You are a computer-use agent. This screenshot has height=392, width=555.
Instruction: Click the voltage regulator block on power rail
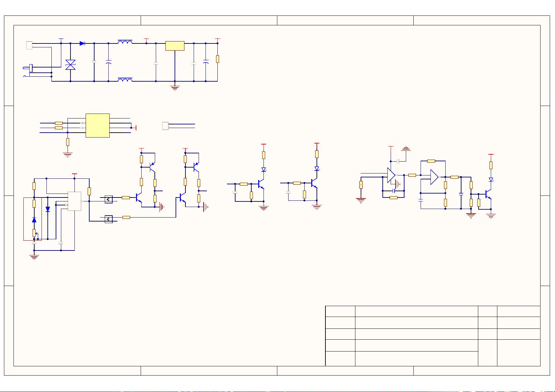coord(175,46)
